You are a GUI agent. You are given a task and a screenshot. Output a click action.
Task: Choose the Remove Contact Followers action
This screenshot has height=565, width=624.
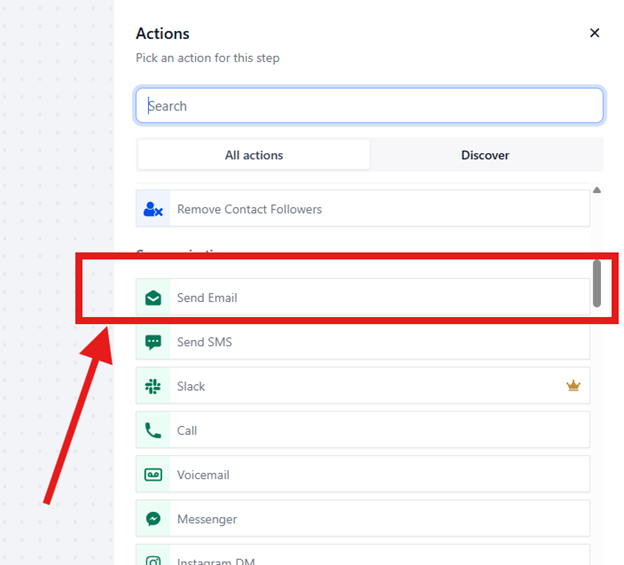(x=363, y=209)
